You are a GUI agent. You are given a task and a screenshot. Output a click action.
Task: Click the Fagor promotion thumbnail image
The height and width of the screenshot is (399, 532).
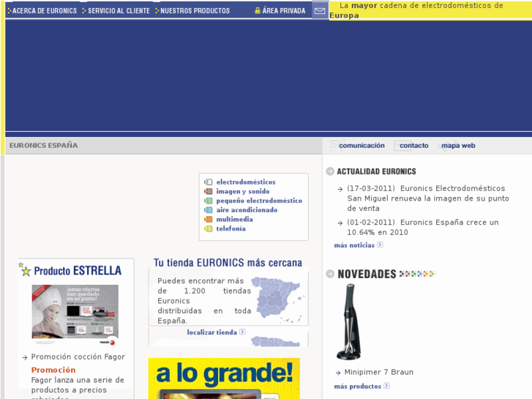coord(75,315)
